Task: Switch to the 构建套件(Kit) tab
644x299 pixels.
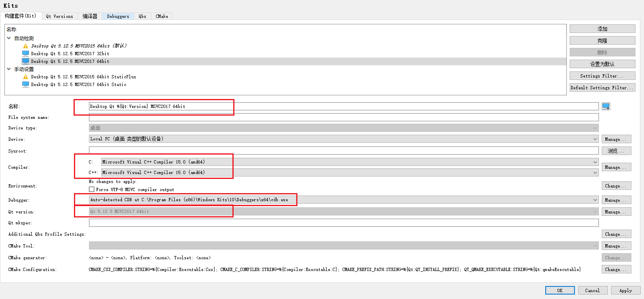Action: coord(20,16)
